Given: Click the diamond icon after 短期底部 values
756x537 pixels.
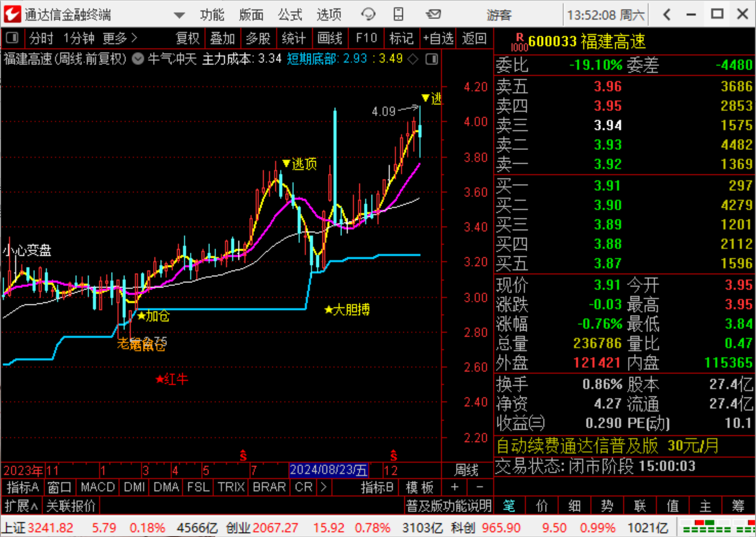Looking at the screenshot, I should (413, 59).
